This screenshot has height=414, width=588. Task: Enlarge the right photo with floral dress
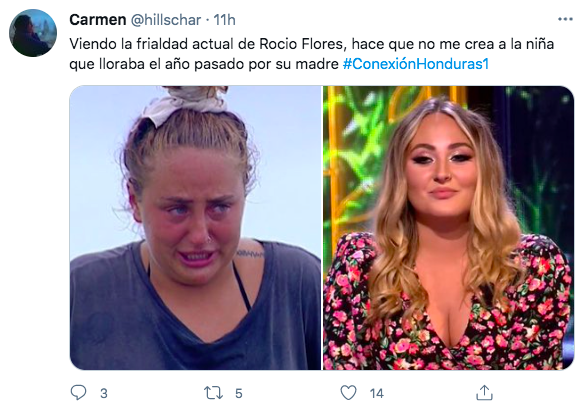448,228
